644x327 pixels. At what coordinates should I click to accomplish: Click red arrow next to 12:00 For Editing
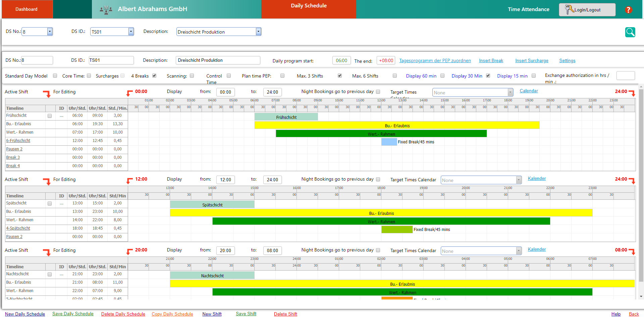coord(129,181)
